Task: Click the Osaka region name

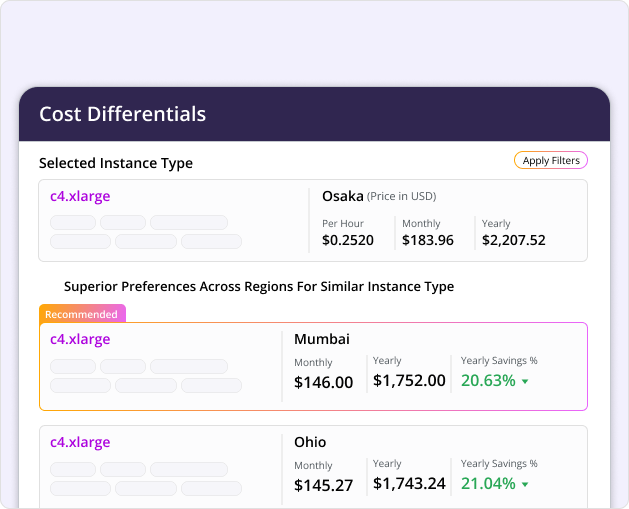Action: [x=343, y=196]
